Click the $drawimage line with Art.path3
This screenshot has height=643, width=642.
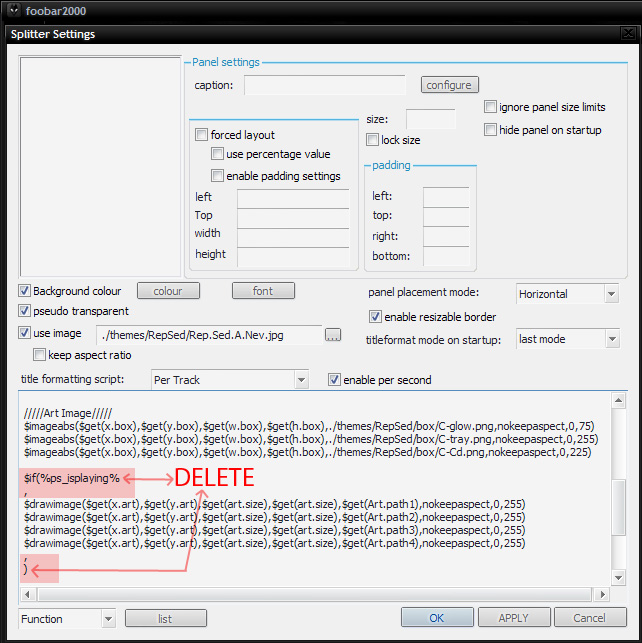point(275,530)
